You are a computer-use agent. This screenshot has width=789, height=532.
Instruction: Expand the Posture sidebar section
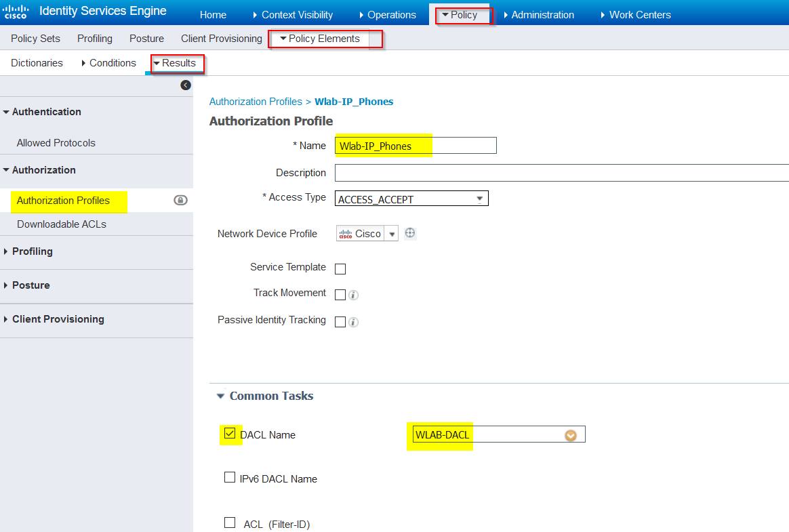pos(5,285)
